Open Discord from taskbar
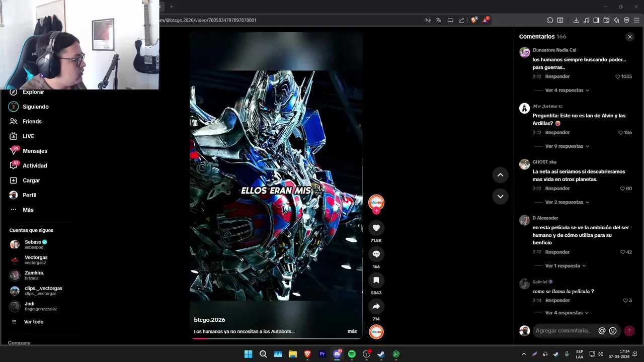644x362 pixels. pyautogui.click(x=337, y=354)
